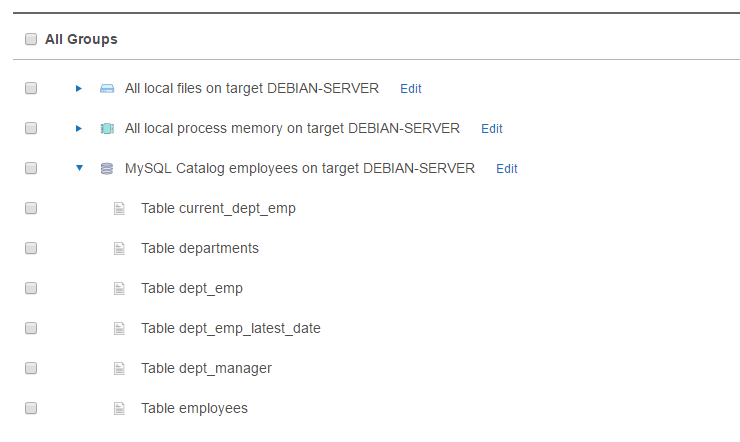Click the departments table icon
The image size is (740, 442).
click(120, 249)
